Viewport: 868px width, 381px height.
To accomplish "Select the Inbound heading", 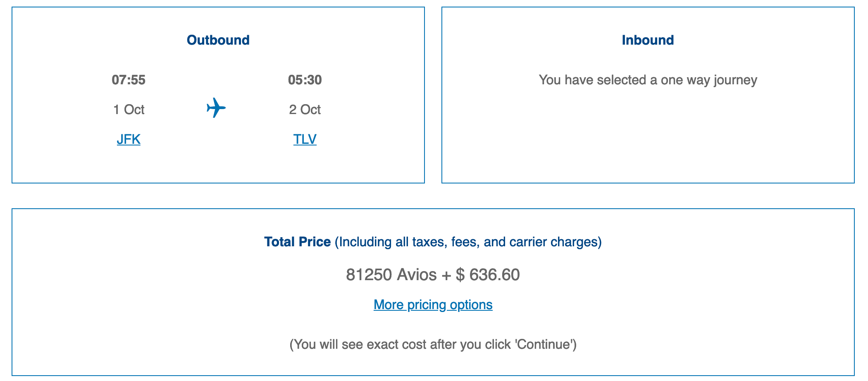I will [648, 40].
